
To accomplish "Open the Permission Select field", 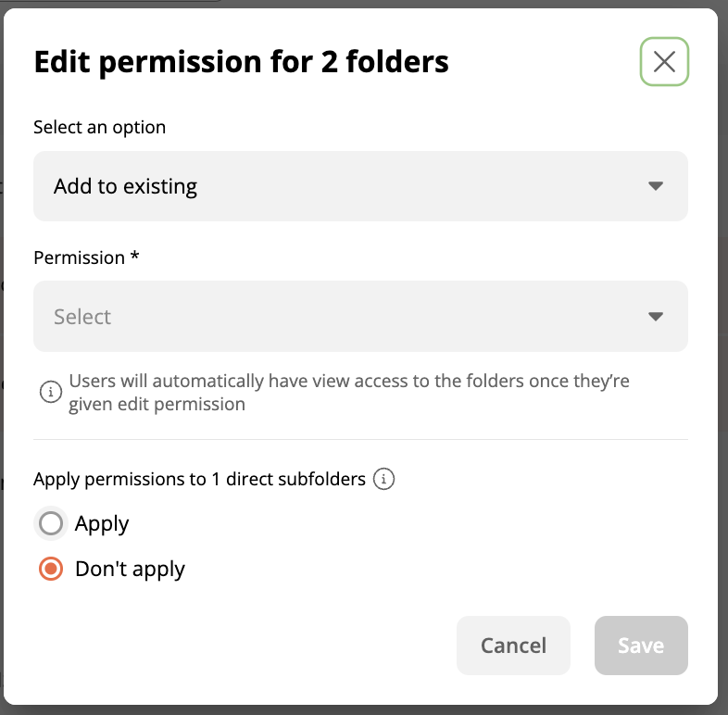I will (x=360, y=316).
